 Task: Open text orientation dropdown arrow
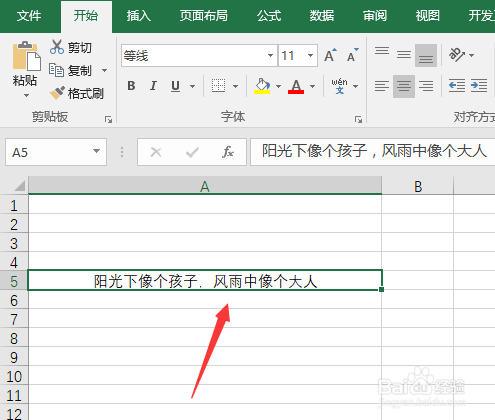pyautogui.click(x=471, y=55)
